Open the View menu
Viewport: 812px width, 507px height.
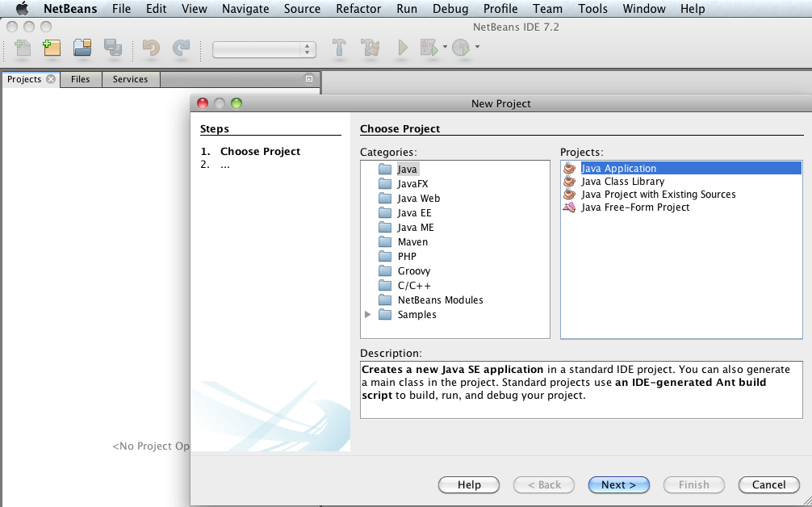point(195,9)
